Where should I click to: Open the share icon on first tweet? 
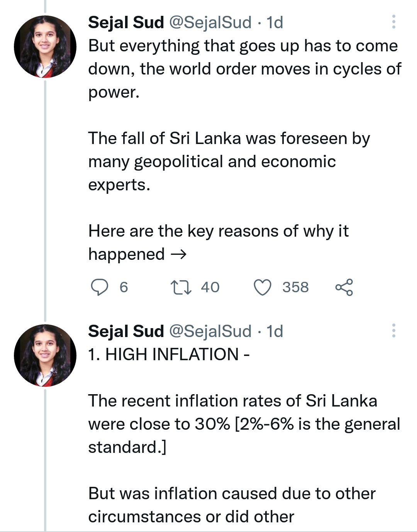pos(344,287)
